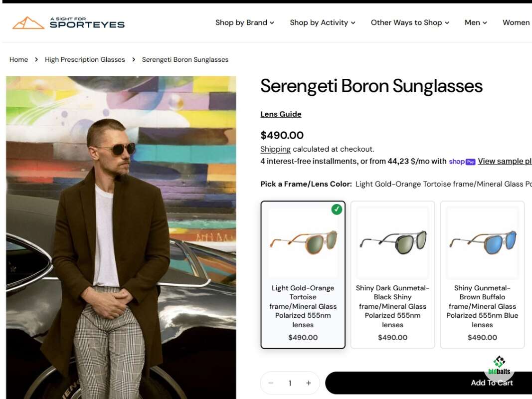Image resolution: width=532 pixels, height=399 pixels.
Task: Select Shiny Dark Gunmetal-Black Shiny frame option
Action: click(392, 275)
